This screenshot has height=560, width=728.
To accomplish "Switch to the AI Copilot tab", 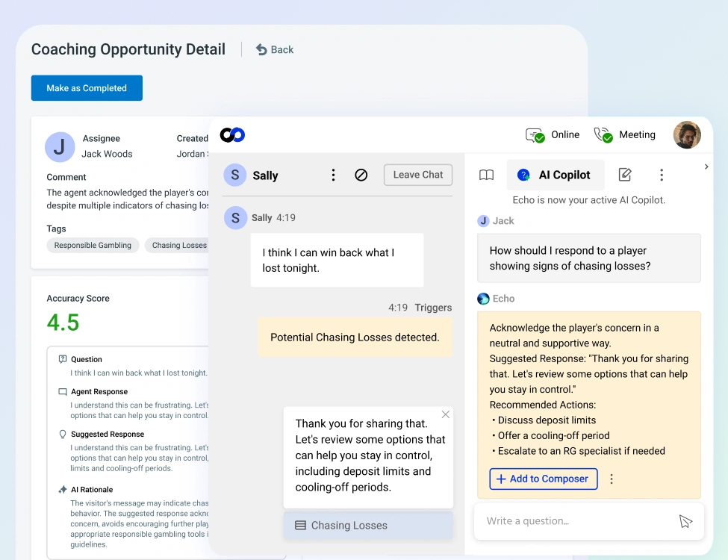I will (556, 175).
